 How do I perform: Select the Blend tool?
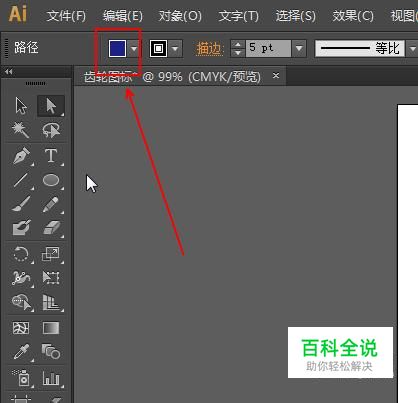51,352
